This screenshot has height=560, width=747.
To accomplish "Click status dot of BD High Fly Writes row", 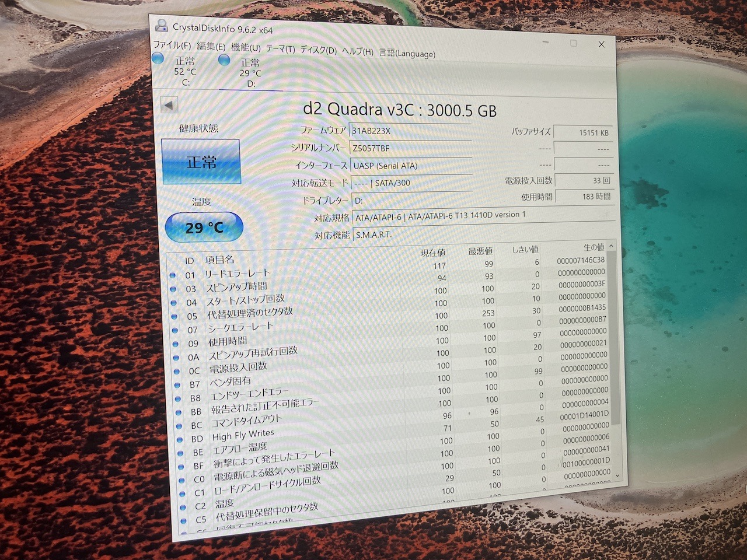I will pos(180,439).
